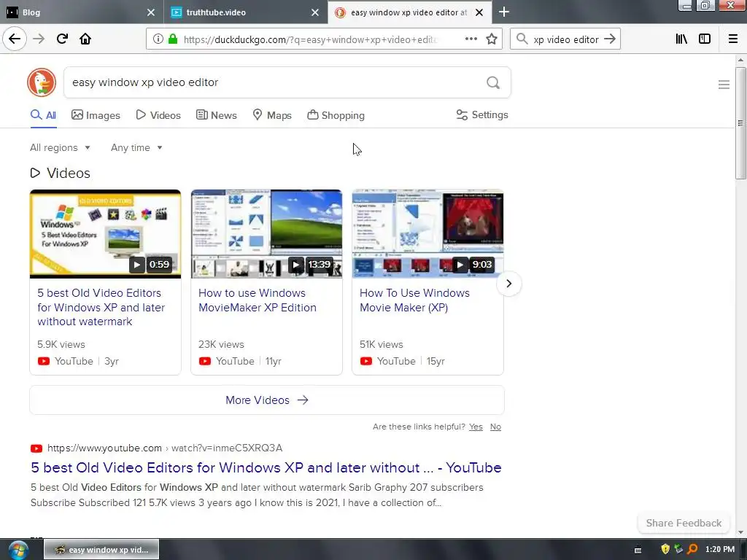Click the browser address bar URL
Screen dimensions: 747x560
pos(309,39)
